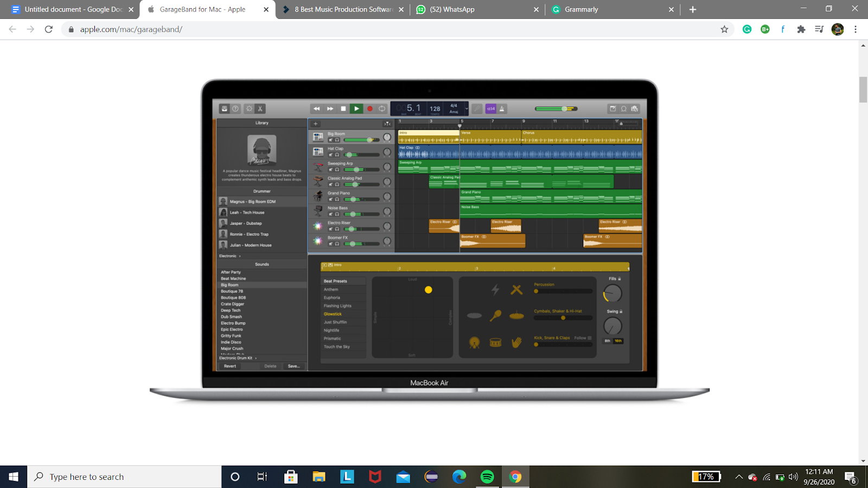
Task: Check the Follow checkbox for Kick, Snare & Claps
Action: [590, 338]
